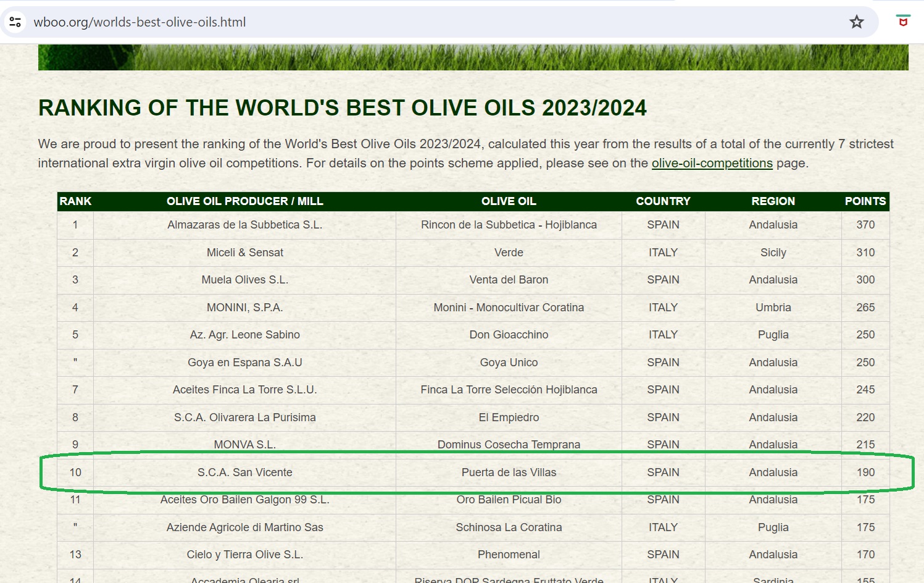Viewport: 924px width, 583px height.
Task: Select the Don Gioacchino olive oil
Action: 509,335
